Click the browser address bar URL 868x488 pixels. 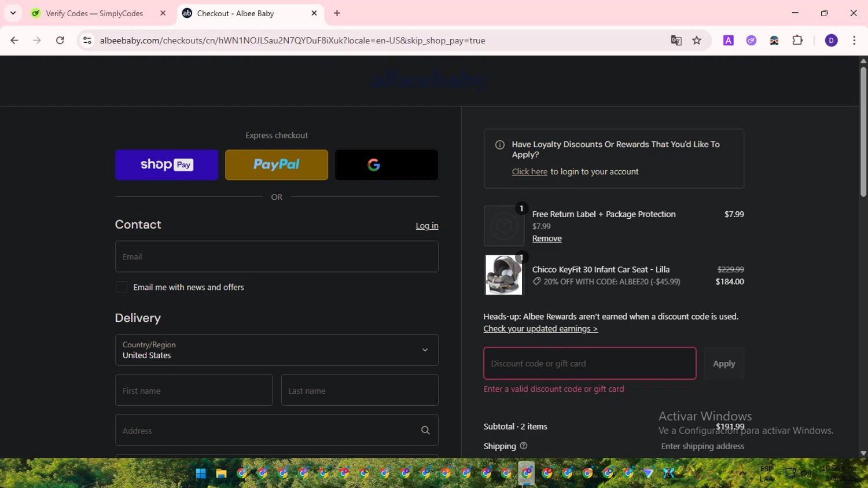292,41
